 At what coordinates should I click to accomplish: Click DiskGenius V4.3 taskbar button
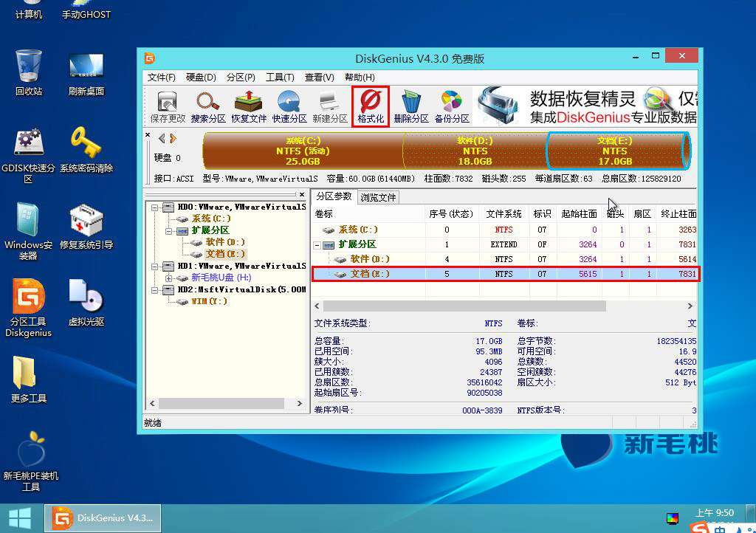[x=103, y=518]
